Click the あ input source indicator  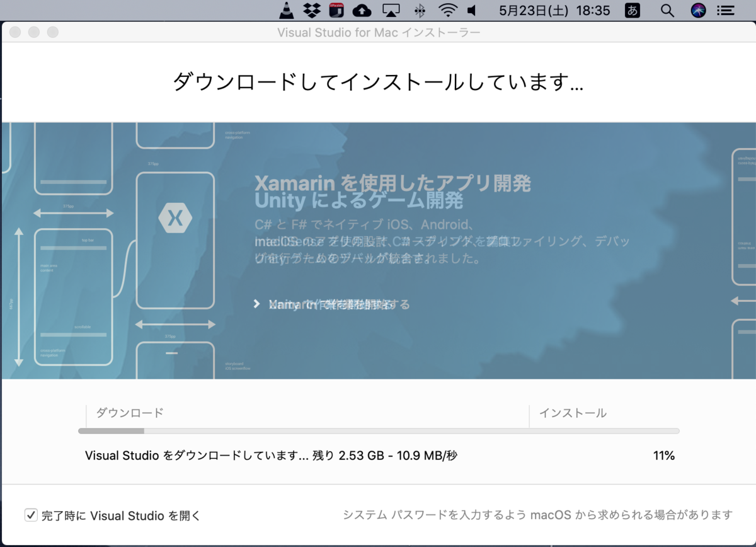point(632,10)
